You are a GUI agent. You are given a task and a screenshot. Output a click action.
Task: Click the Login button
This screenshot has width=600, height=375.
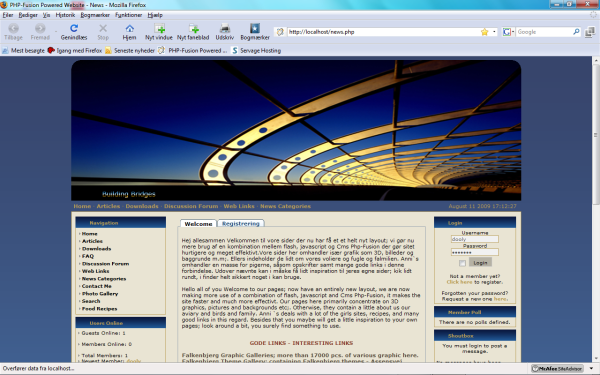[480, 262]
